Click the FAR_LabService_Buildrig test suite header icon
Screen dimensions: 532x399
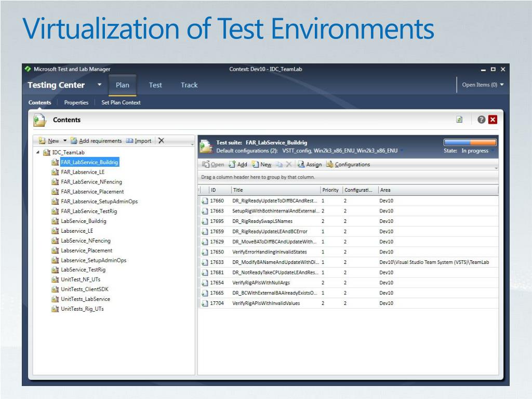click(206, 146)
